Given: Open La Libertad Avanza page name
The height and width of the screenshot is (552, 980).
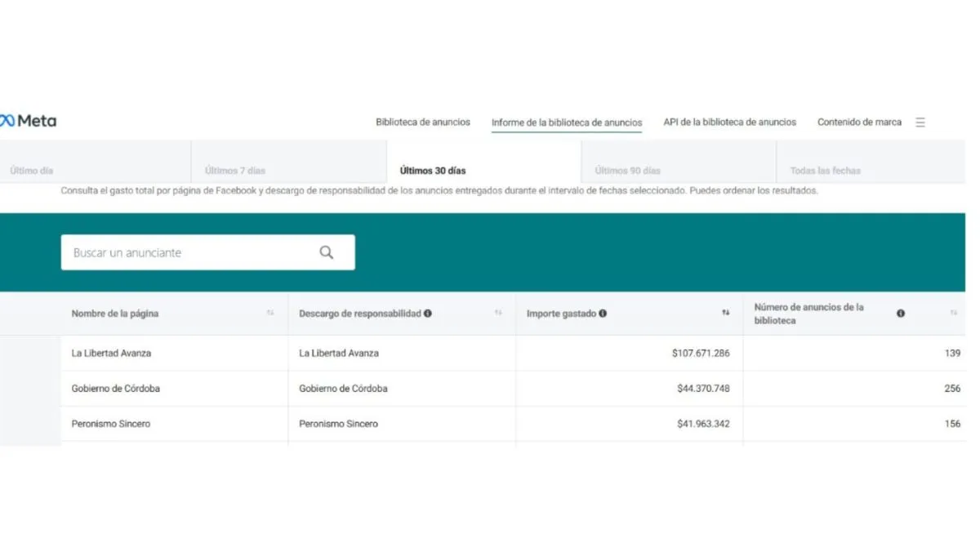Looking at the screenshot, I should pos(111,354).
